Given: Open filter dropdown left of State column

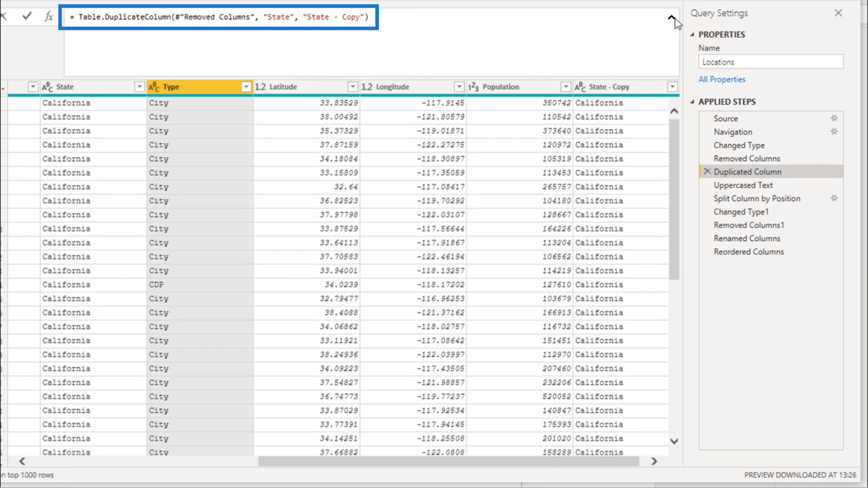Looking at the screenshot, I should coord(33,87).
